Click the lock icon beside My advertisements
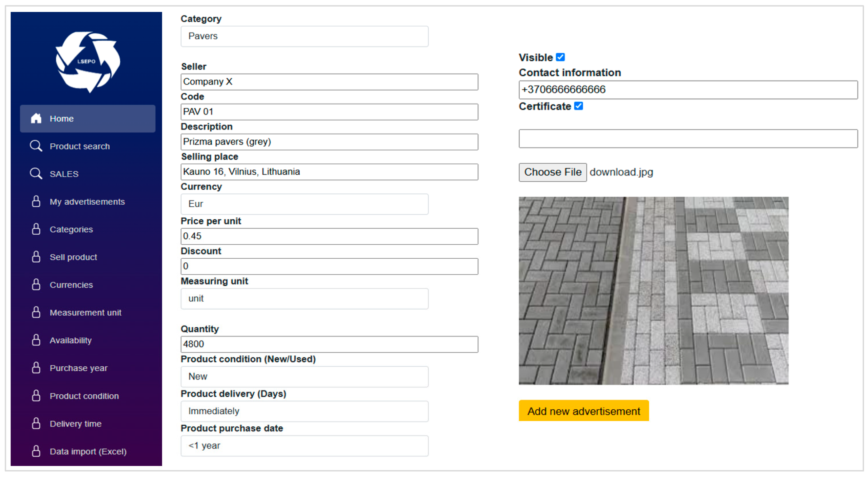This screenshot has height=478, width=868. pyautogui.click(x=36, y=201)
